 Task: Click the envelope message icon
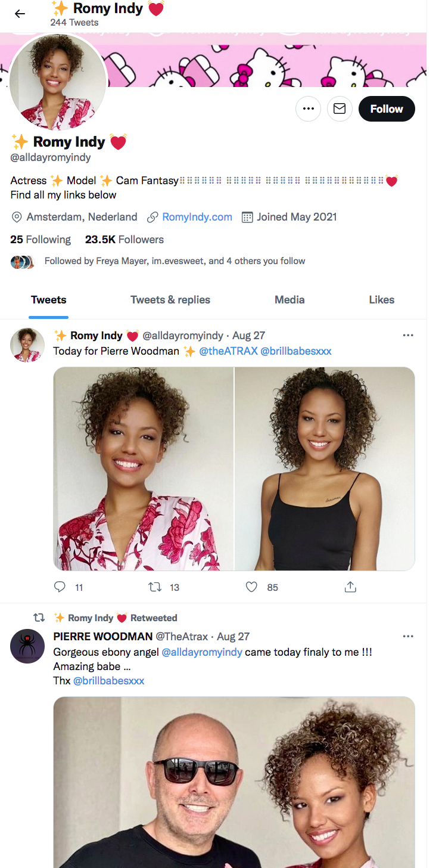pos(340,109)
